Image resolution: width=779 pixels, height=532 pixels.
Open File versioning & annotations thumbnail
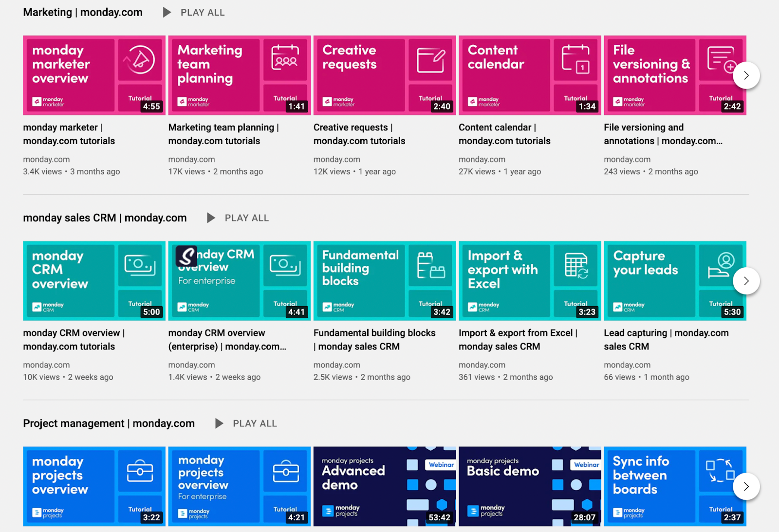(675, 75)
